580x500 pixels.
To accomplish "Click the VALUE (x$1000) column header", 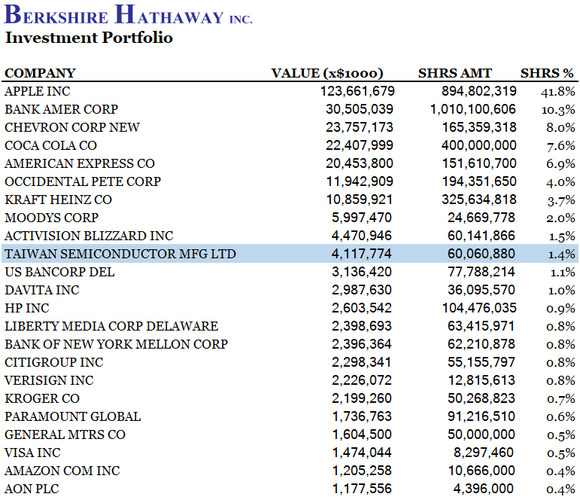I will [327, 73].
